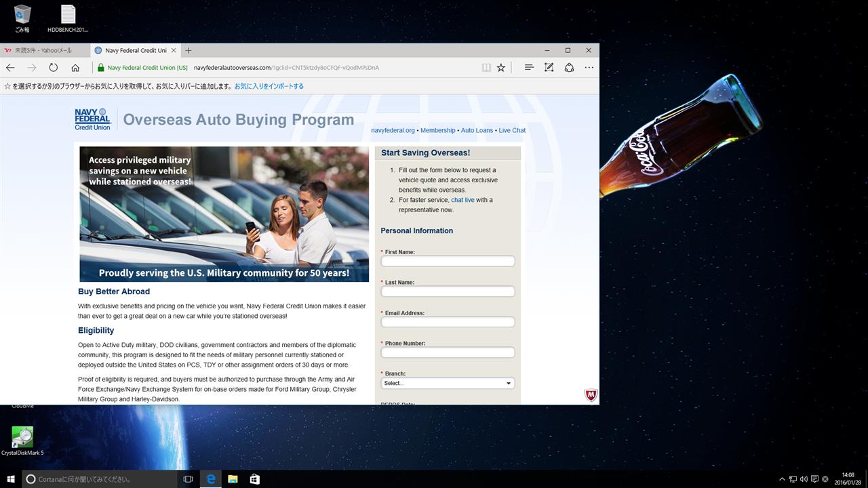Image resolution: width=868 pixels, height=488 pixels.
Task: Open the share/feedback icon in Edge toolbar
Action: (x=569, y=68)
